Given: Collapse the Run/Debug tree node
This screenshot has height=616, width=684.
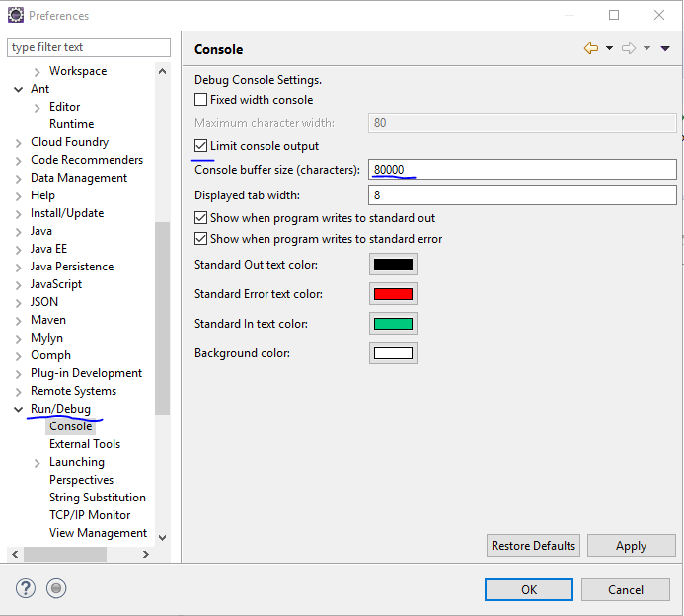Looking at the screenshot, I should 19,409.
